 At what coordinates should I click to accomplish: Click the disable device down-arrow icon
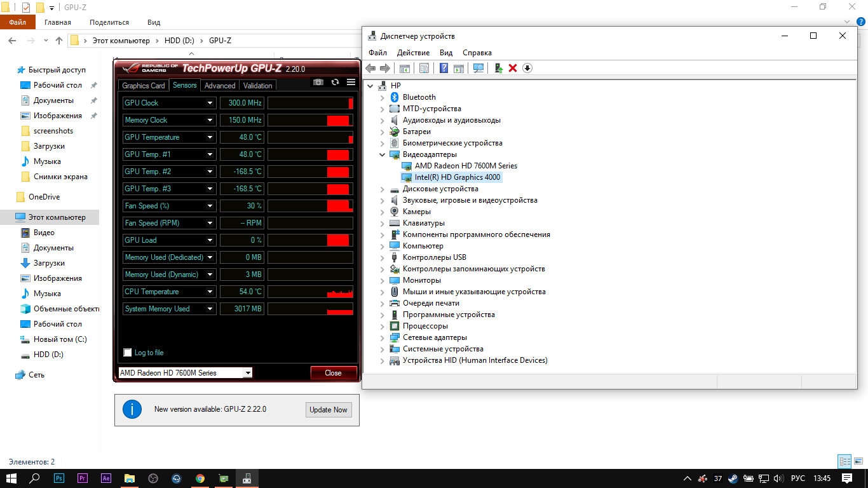(x=527, y=68)
